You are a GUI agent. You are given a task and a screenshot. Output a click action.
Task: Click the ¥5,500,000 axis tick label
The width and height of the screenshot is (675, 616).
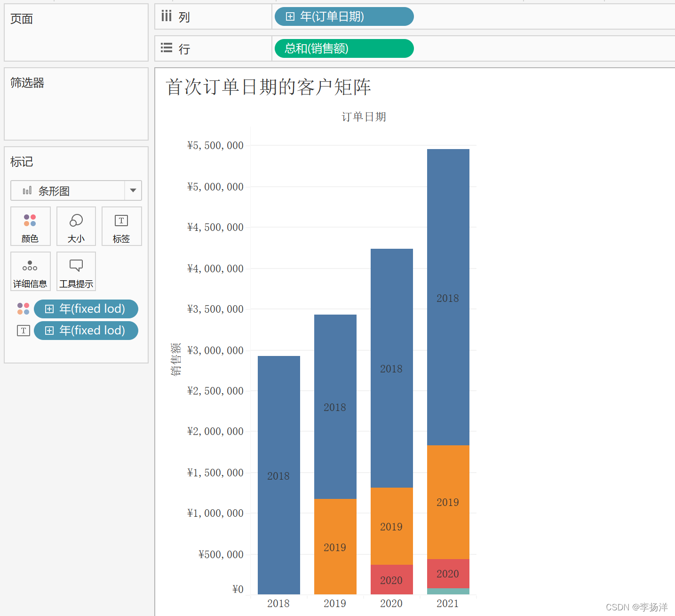pos(215,145)
